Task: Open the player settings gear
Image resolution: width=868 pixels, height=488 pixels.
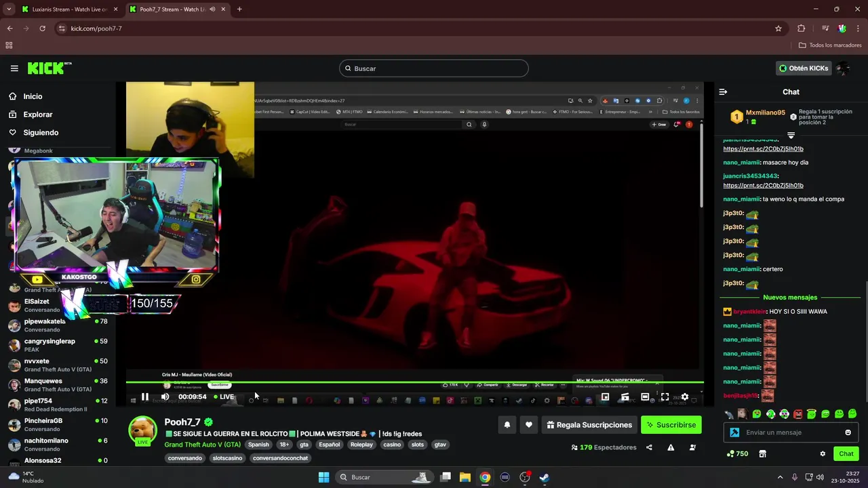Action: [685, 397]
